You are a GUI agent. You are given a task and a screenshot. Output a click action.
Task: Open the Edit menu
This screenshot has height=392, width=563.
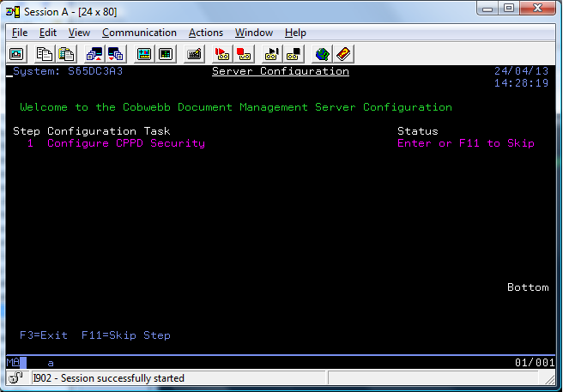(48, 33)
